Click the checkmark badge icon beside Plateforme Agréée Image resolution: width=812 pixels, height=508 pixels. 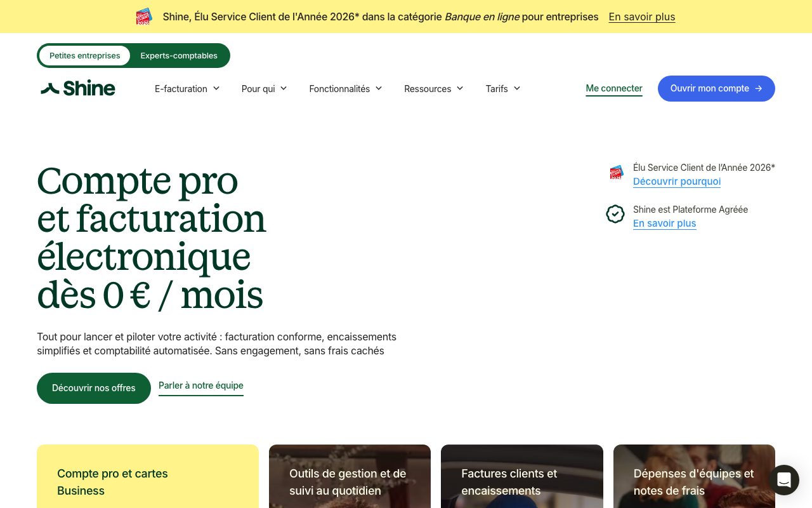coord(615,214)
